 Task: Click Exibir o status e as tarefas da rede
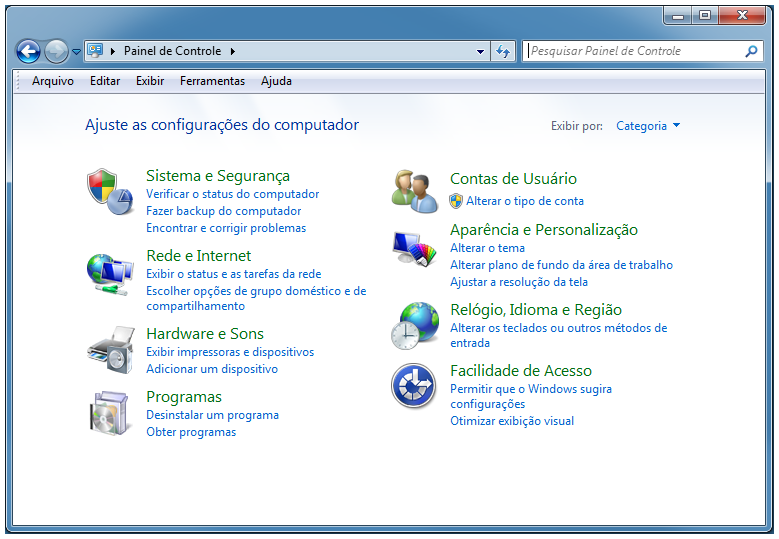coord(234,274)
